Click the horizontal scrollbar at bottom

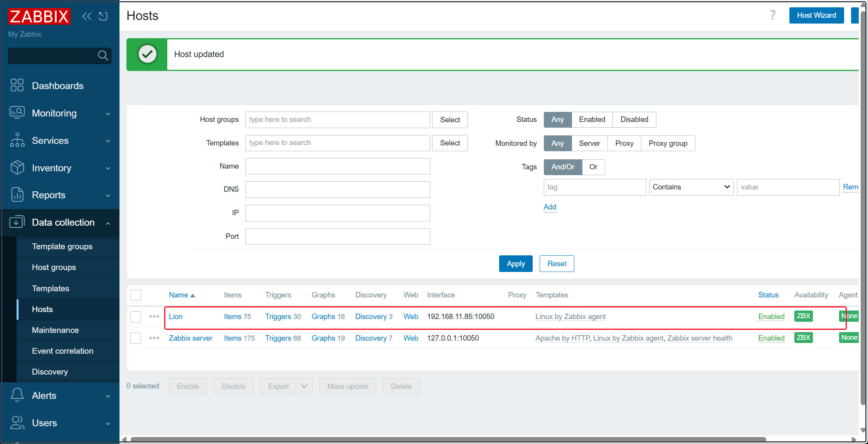coord(447,439)
